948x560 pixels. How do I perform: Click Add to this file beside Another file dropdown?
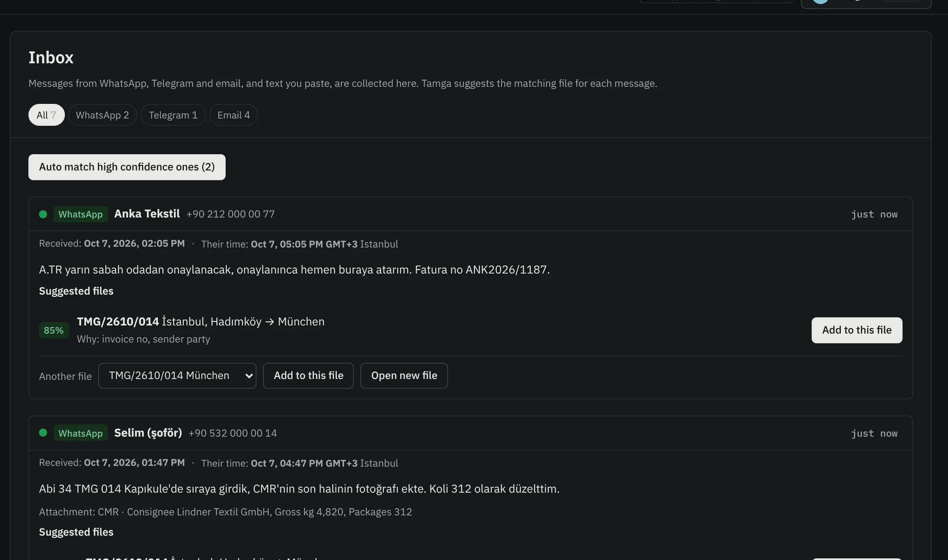(308, 376)
